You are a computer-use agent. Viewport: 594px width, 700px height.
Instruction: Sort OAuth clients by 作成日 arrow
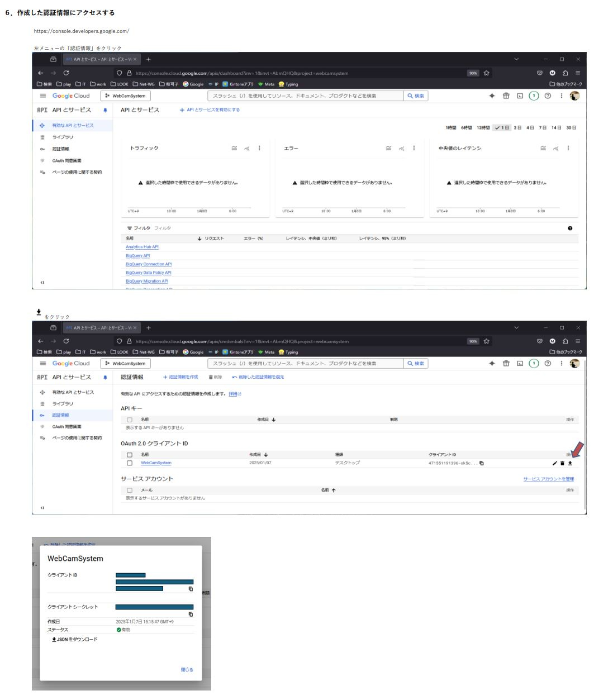click(x=266, y=455)
